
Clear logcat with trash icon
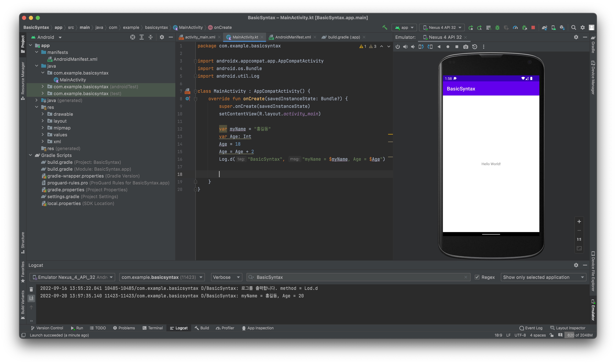[x=31, y=289]
